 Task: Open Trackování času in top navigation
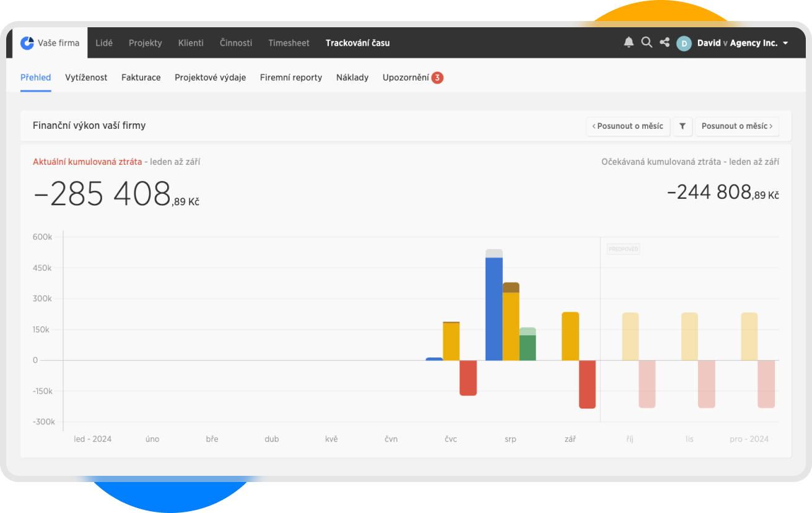point(357,43)
